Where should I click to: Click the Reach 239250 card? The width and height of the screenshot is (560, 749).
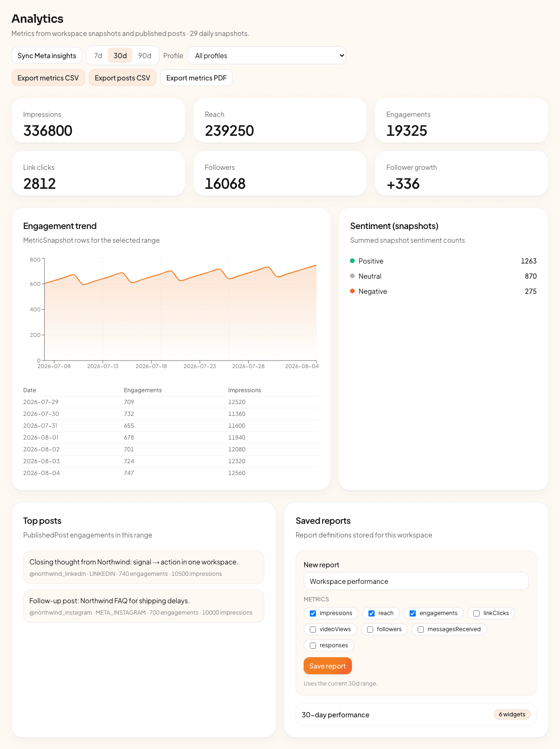pos(280,120)
